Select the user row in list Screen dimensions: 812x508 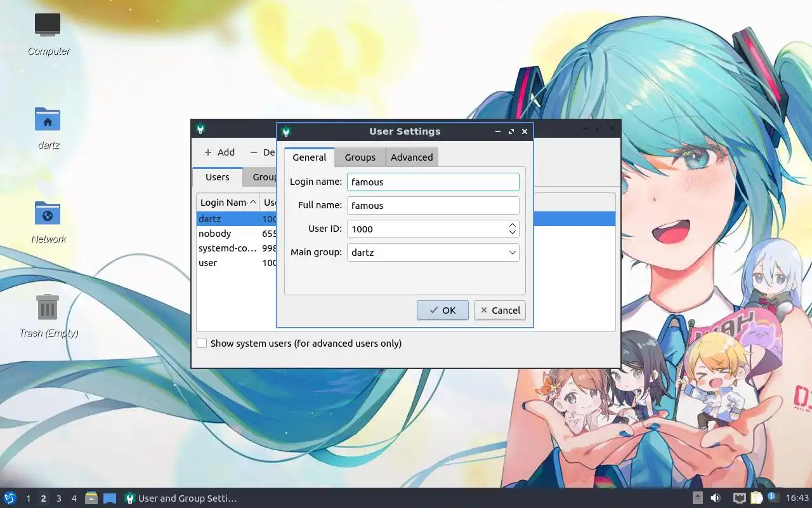click(236, 262)
